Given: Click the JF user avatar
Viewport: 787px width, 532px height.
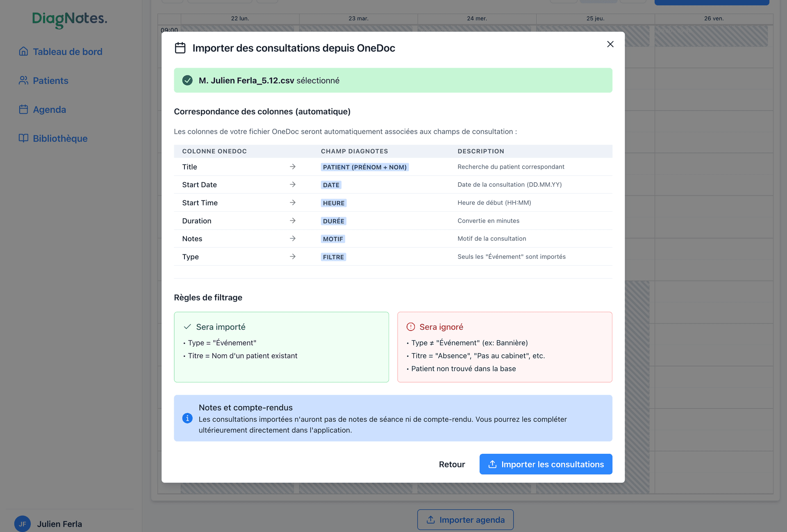Looking at the screenshot, I should (x=22, y=524).
